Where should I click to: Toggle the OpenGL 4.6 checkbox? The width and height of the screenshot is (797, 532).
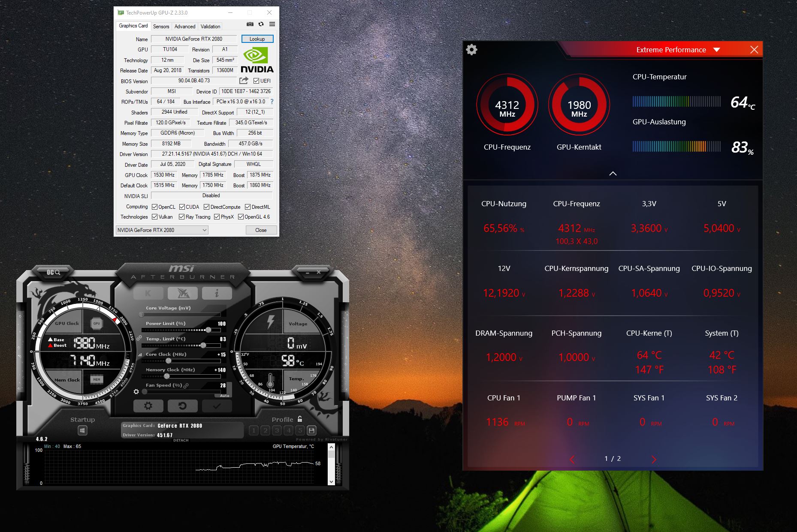coord(241,217)
